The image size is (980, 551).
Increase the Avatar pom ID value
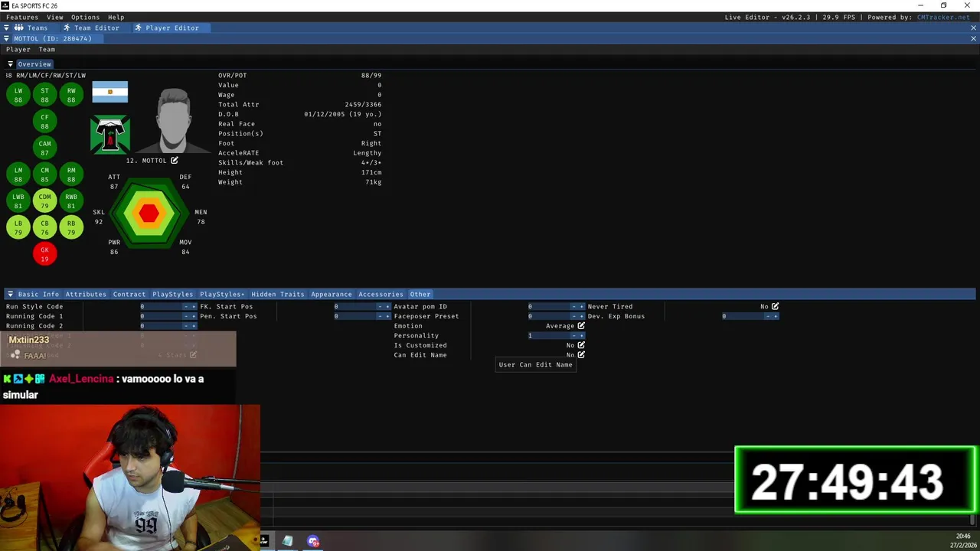tap(581, 306)
